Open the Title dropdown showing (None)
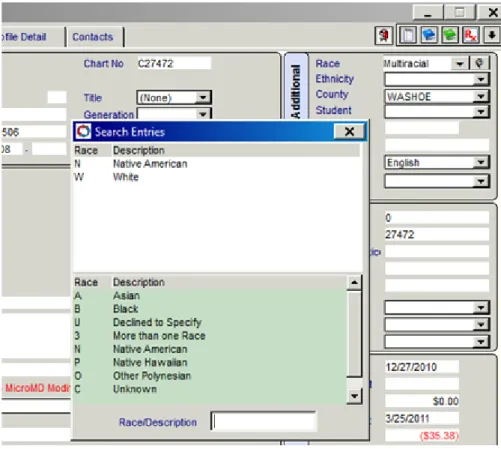Image resolution: width=501 pixels, height=449 pixels. tap(203, 98)
